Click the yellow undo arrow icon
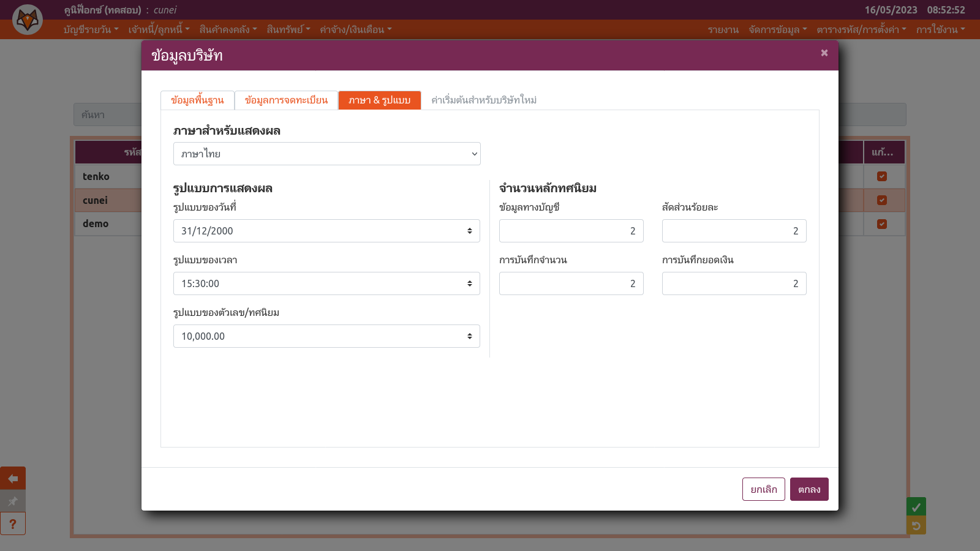Image resolution: width=980 pixels, height=551 pixels. point(916,525)
